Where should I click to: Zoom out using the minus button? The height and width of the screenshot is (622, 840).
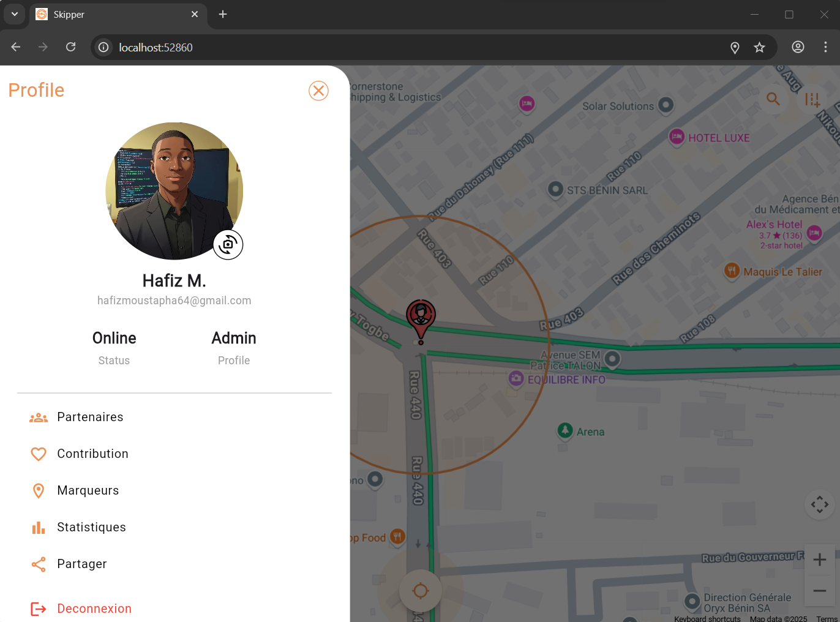pos(820,591)
